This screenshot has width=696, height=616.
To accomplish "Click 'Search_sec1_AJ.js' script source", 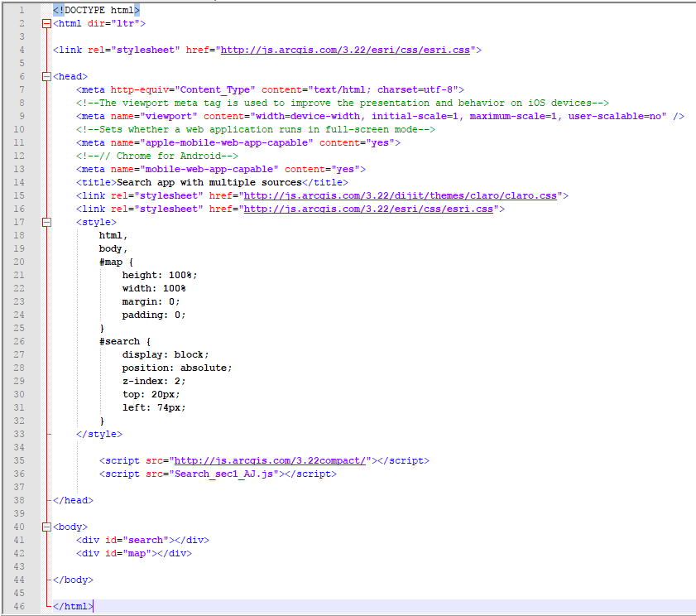I will point(223,474).
